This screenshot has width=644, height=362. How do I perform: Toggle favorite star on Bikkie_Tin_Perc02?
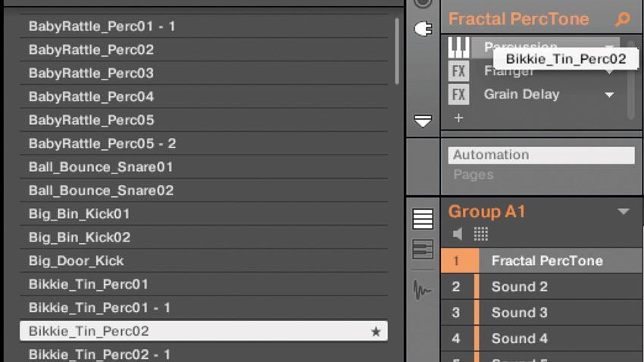pos(376,331)
